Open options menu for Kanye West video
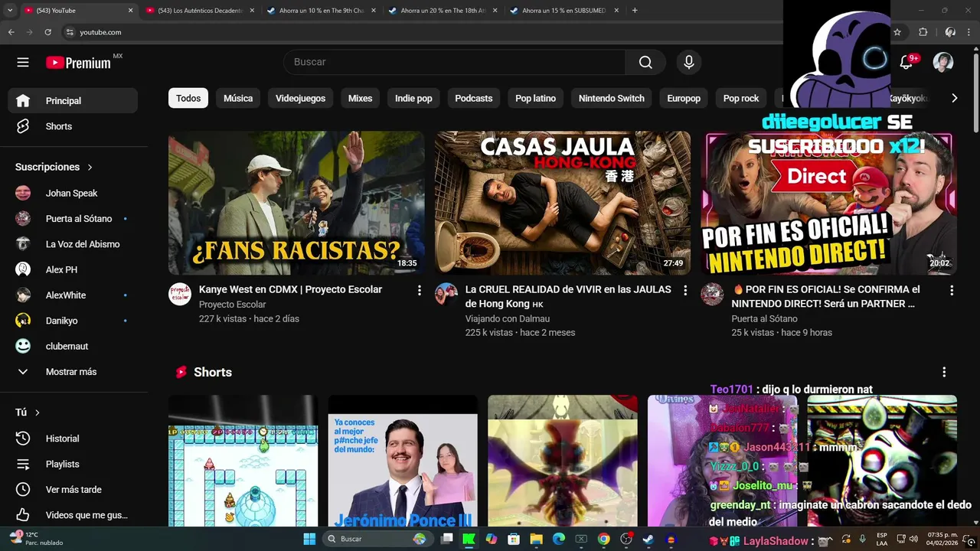Viewport: 980px width, 551px height. pyautogui.click(x=419, y=291)
